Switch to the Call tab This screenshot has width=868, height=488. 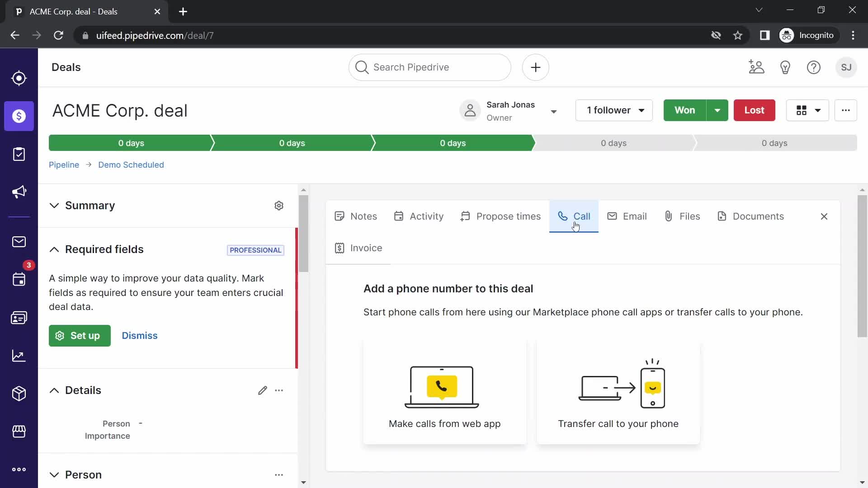(x=574, y=216)
